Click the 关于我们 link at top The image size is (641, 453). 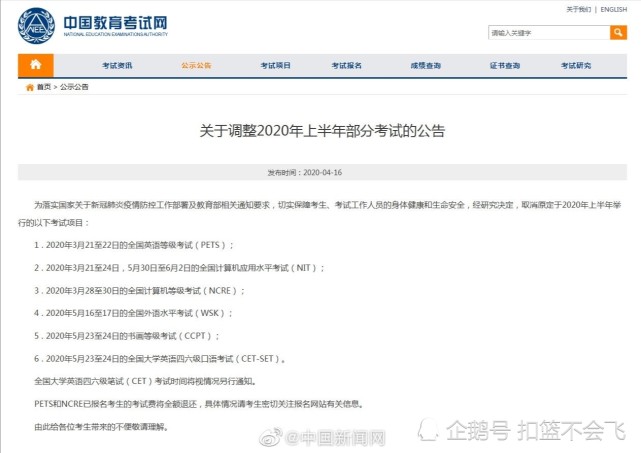tap(578, 9)
